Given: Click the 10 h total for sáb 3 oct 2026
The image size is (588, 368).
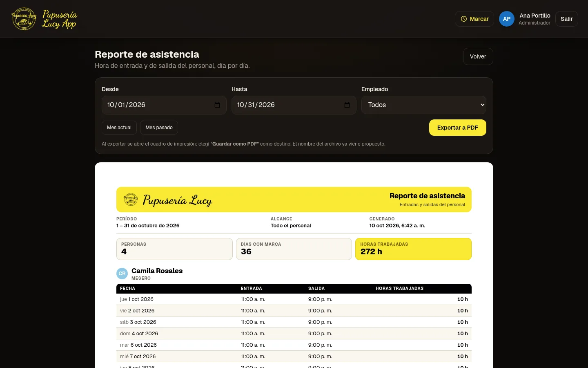Looking at the screenshot, I should 462,322.
